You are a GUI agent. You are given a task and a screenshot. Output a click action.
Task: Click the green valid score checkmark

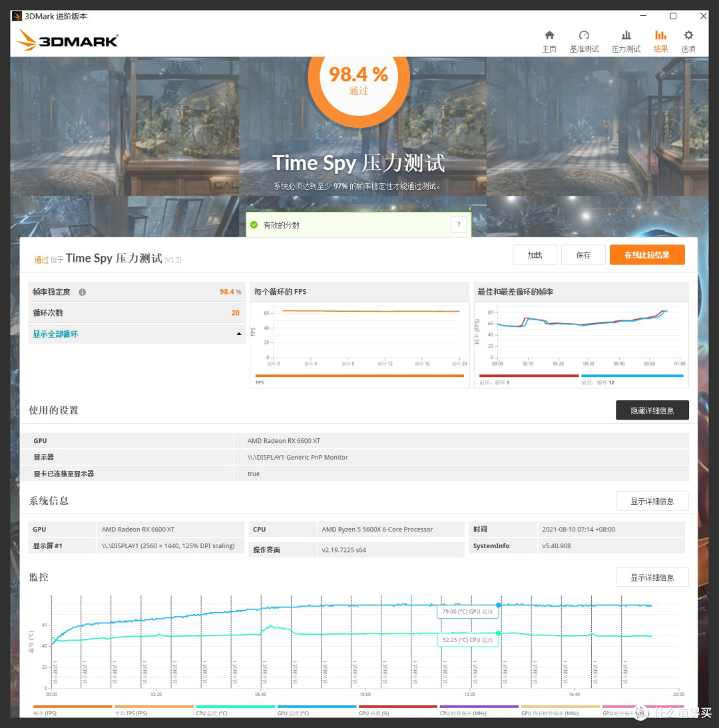pos(254,224)
